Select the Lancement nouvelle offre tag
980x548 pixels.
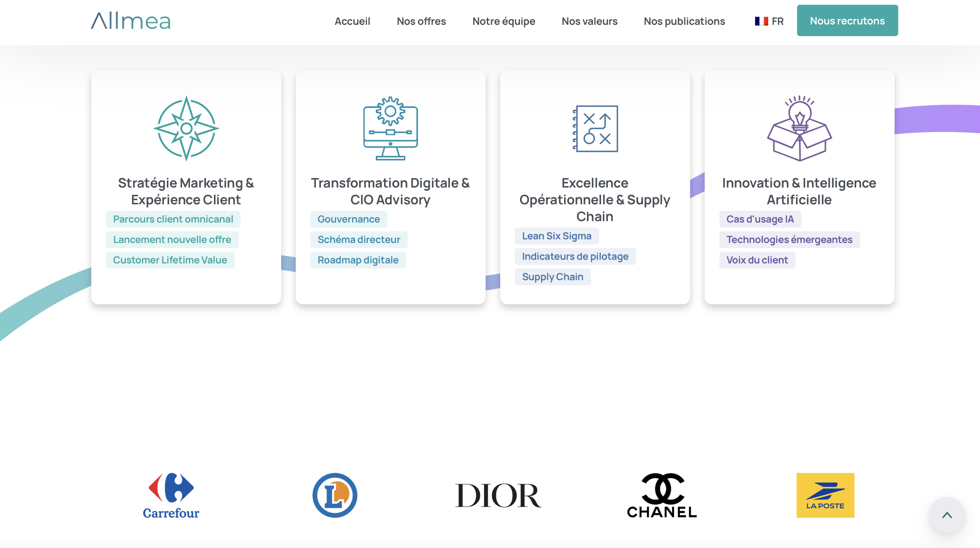172,240
